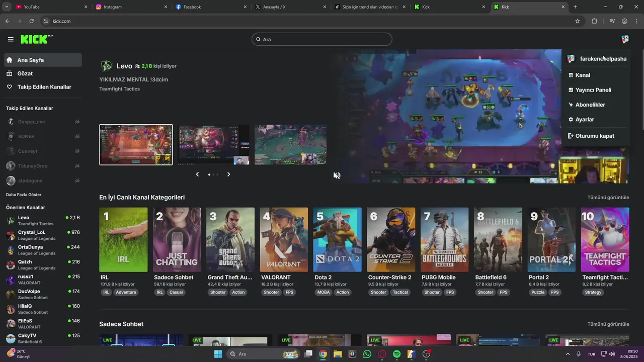Open TolunayOren followed channel

[x=43, y=166]
